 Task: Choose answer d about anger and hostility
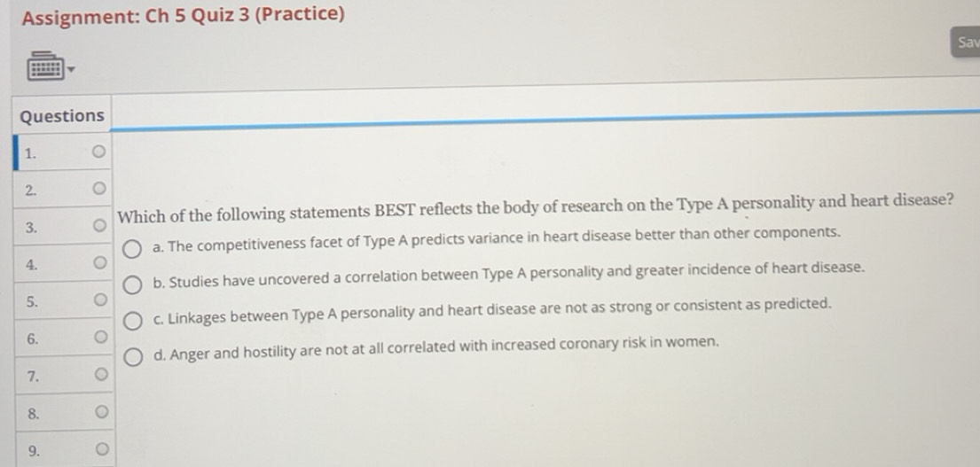click(x=133, y=357)
